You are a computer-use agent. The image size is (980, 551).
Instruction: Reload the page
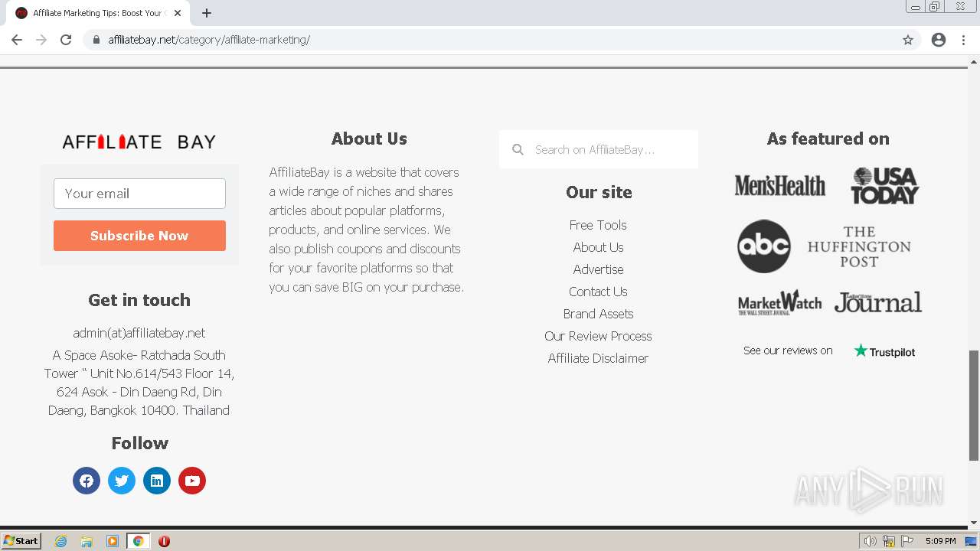click(x=66, y=40)
